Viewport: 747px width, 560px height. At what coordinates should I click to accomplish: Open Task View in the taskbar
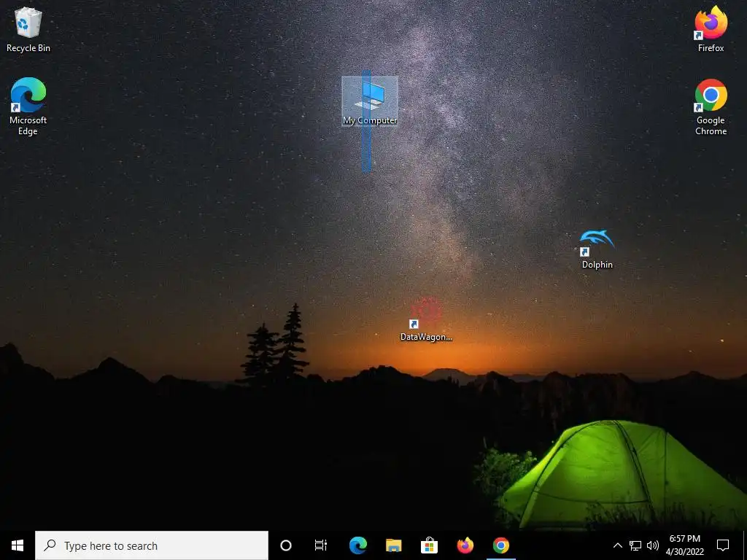click(321, 545)
